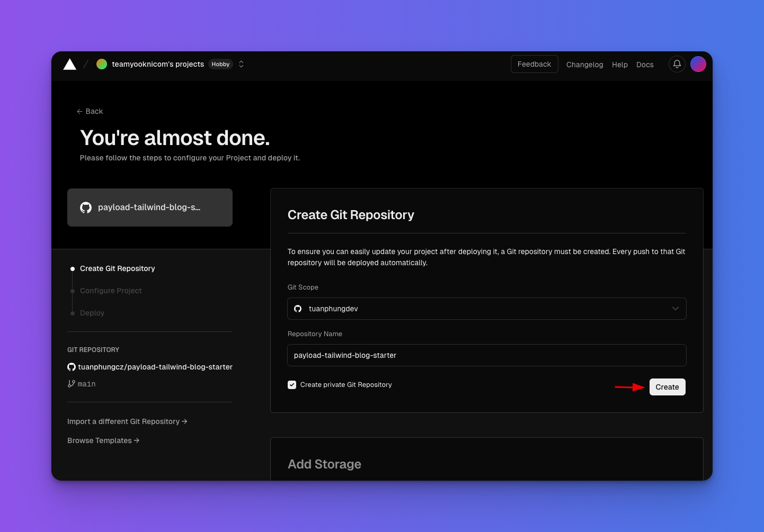The image size is (764, 532).
Task: Click the You're almost done heading
Action: pyautogui.click(x=175, y=138)
